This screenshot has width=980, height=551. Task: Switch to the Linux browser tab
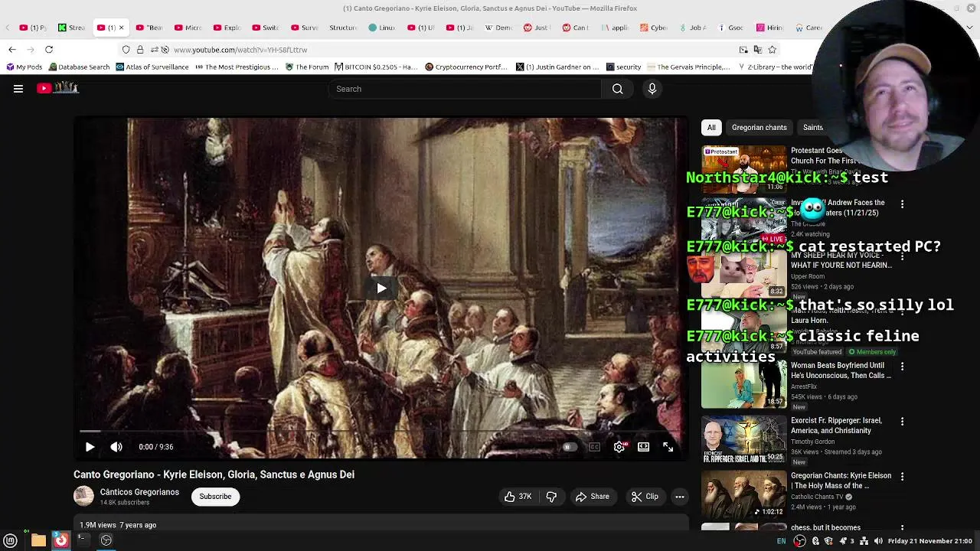381,28
